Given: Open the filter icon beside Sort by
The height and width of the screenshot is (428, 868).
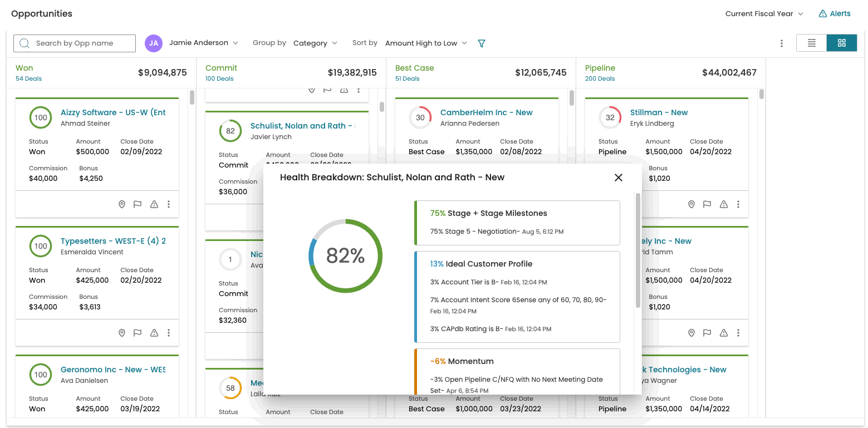Looking at the screenshot, I should [x=480, y=43].
